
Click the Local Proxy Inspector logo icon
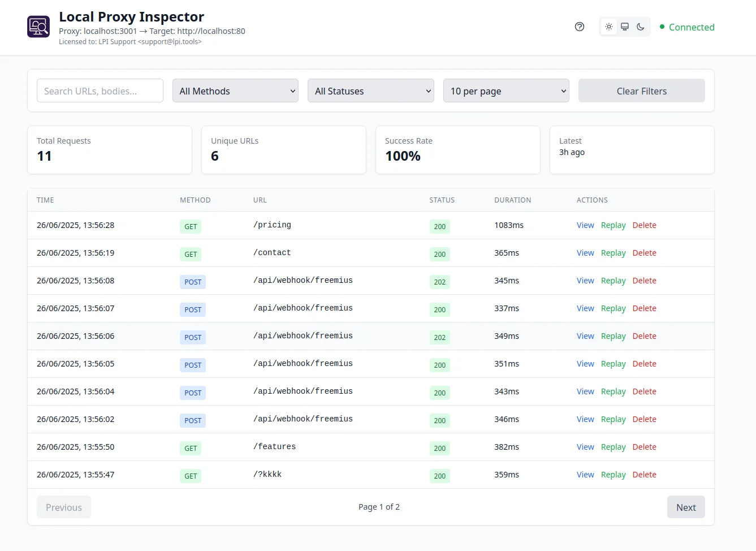pyautogui.click(x=38, y=27)
